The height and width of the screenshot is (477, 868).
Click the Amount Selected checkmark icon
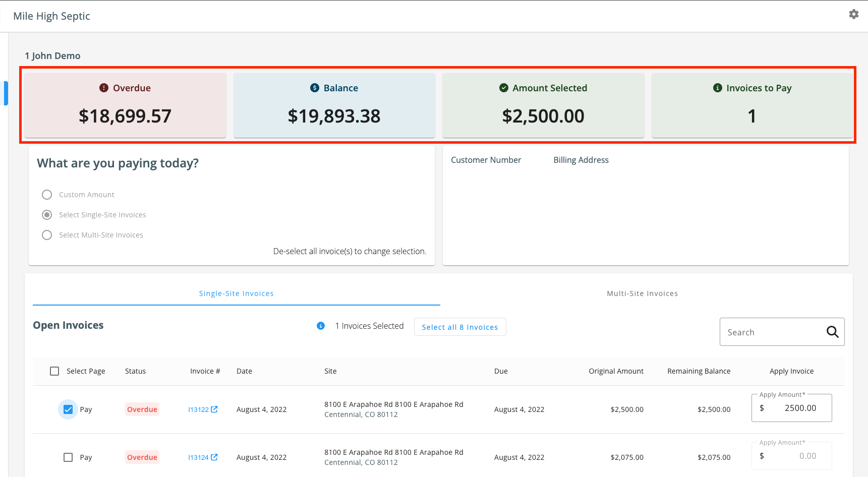(x=504, y=88)
